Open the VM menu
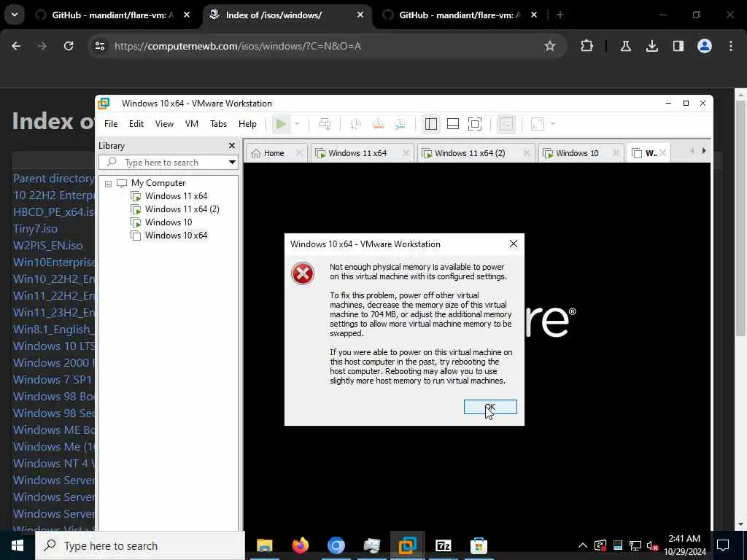 pos(192,124)
